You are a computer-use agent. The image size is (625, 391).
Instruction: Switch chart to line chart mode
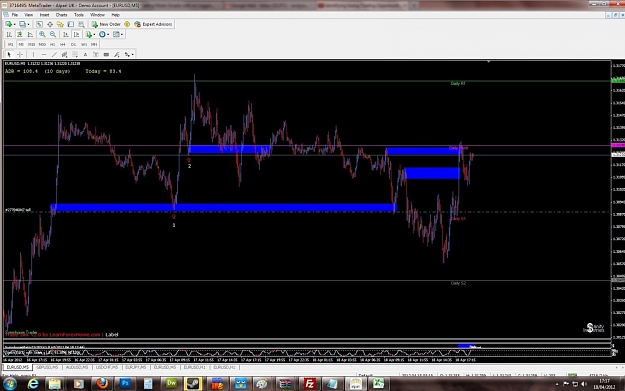[x=30, y=34]
